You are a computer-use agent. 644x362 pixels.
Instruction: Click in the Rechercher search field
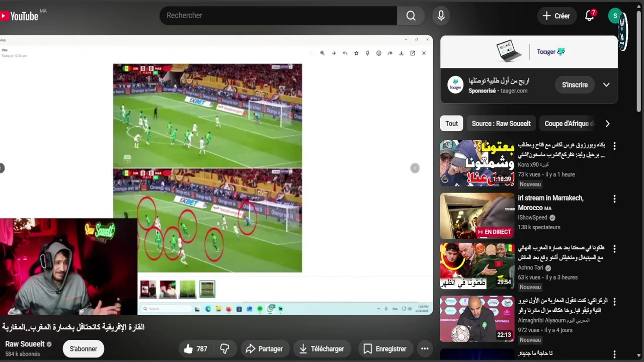click(x=278, y=16)
